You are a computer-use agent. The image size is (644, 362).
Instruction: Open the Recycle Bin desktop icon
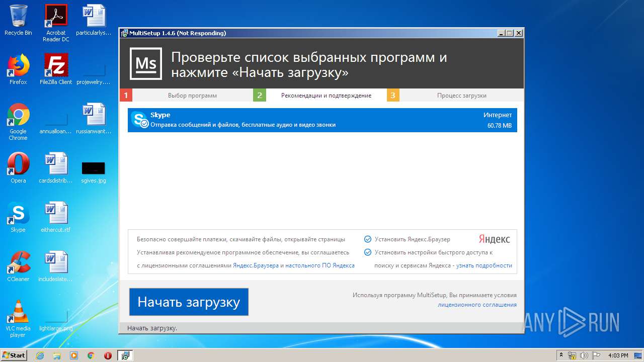18,20
